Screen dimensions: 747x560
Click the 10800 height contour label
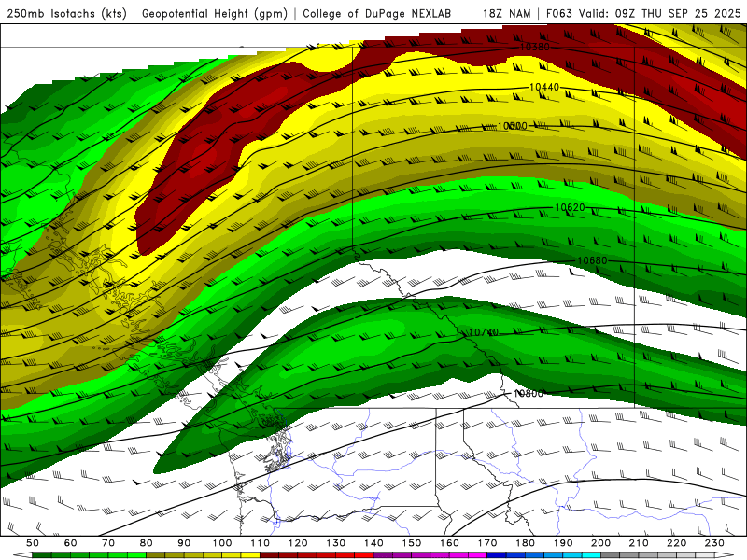(529, 393)
